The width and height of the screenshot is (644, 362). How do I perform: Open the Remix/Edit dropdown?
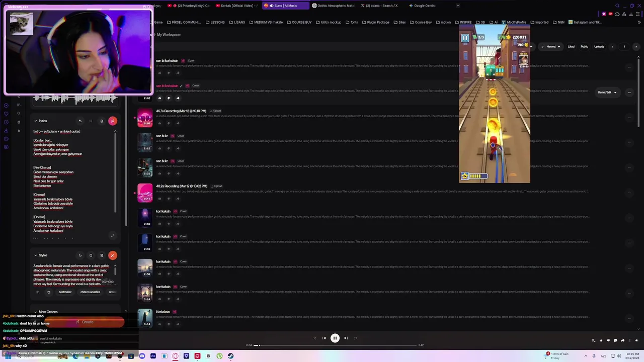pyautogui.click(x=607, y=93)
